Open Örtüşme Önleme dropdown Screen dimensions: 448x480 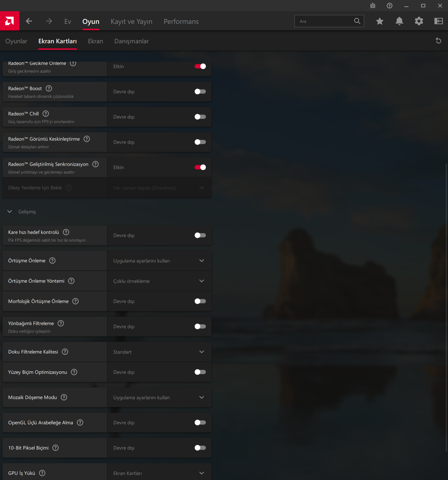(159, 261)
